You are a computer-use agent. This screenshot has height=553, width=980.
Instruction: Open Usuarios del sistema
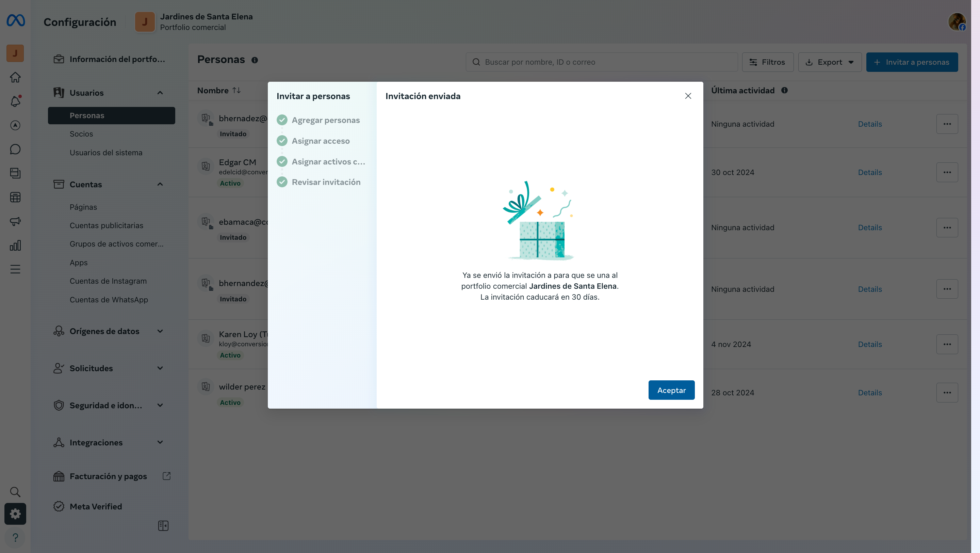pos(106,153)
